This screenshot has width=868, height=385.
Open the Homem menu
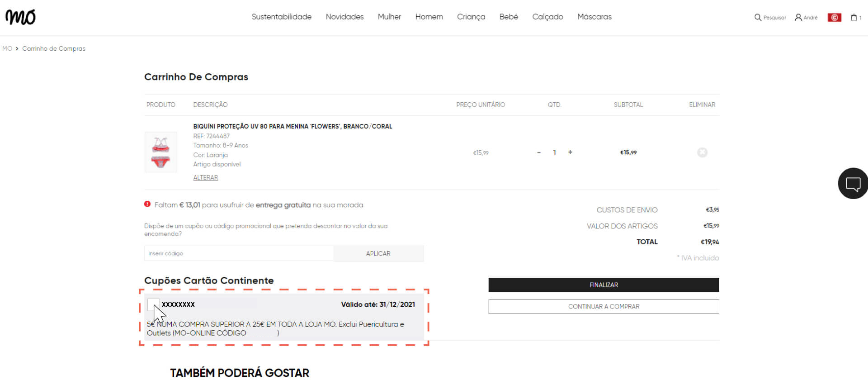coord(429,17)
